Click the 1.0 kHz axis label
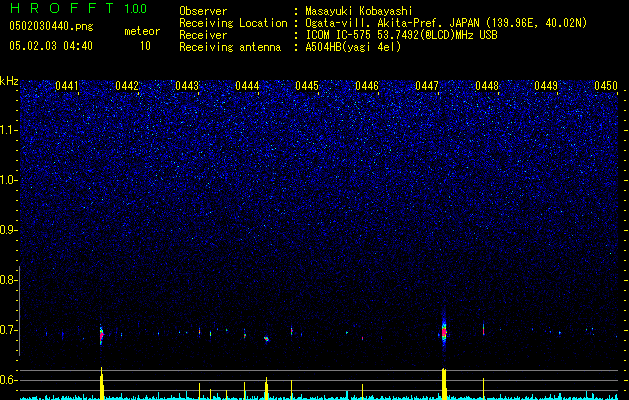Image resolution: width=629 pixels, height=400 pixels. click(x=8, y=180)
